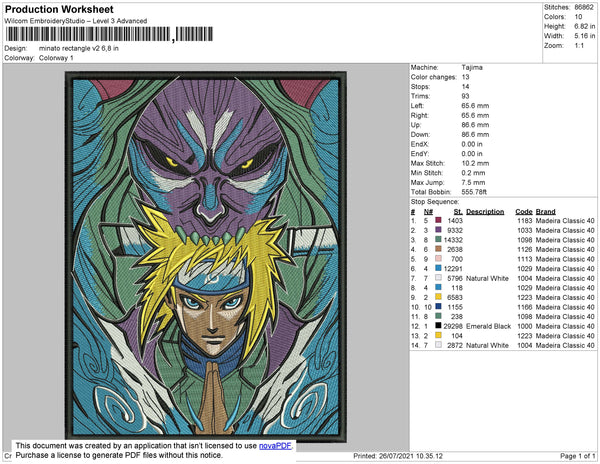The image size is (600, 464).
Task: Click the Total Bobbin label
Action: [431, 192]
